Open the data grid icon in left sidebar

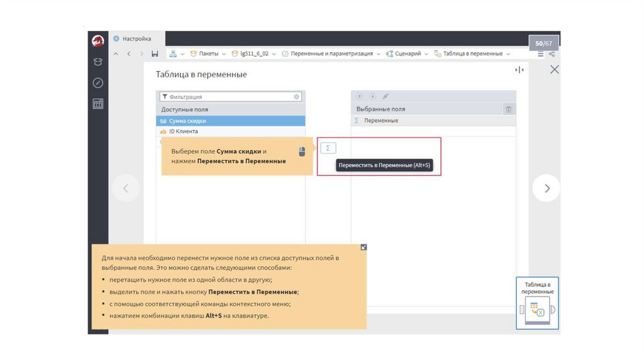tap(97, 104)
